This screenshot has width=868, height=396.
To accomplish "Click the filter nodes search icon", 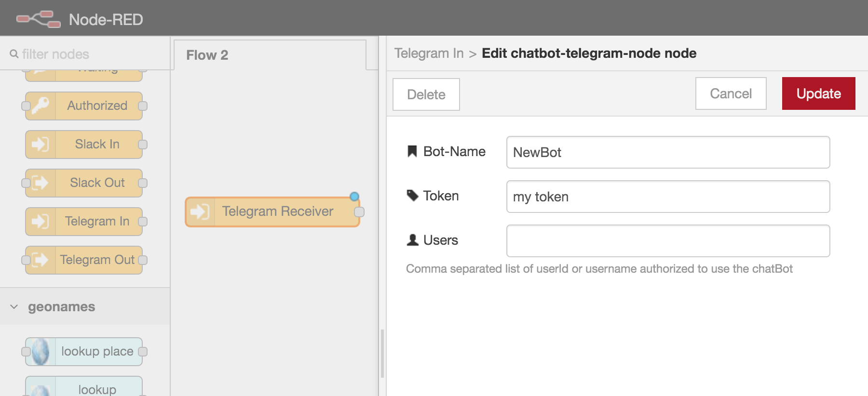I will [14, 54].
